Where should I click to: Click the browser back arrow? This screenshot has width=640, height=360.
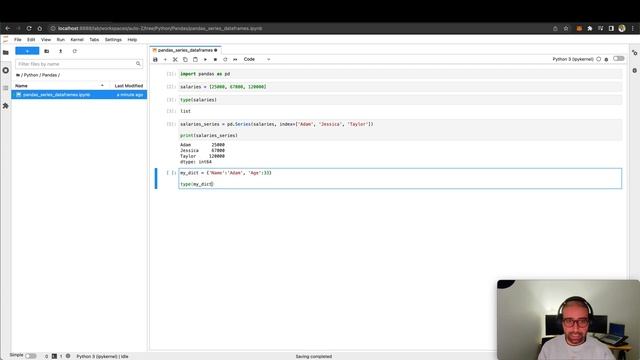point(8,28)
